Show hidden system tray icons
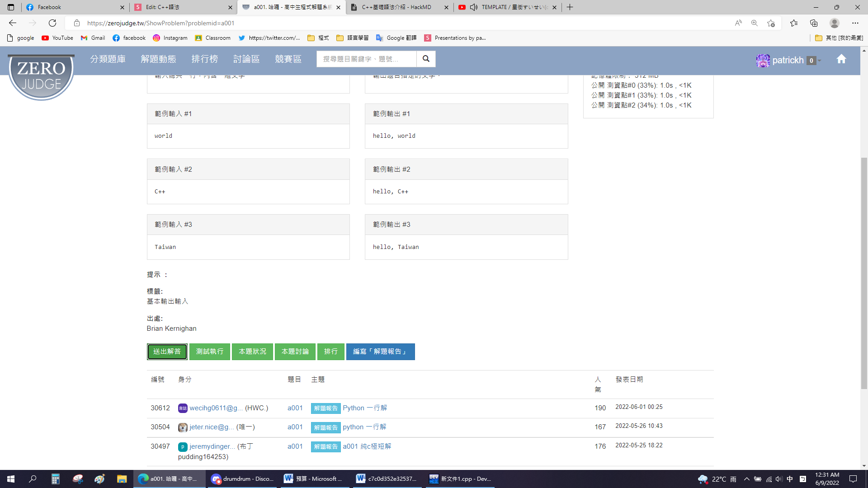 point(746,479)
